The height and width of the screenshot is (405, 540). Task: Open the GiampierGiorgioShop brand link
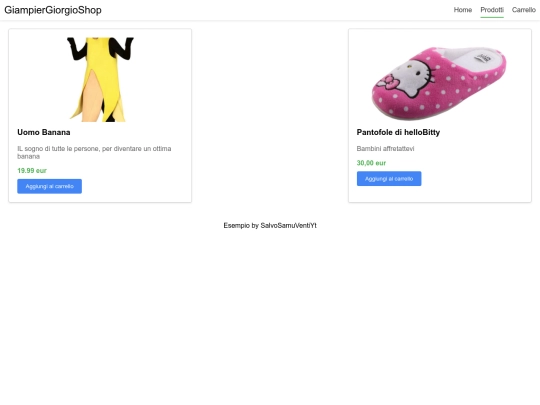pyautogui.click(x=53, y=10)
